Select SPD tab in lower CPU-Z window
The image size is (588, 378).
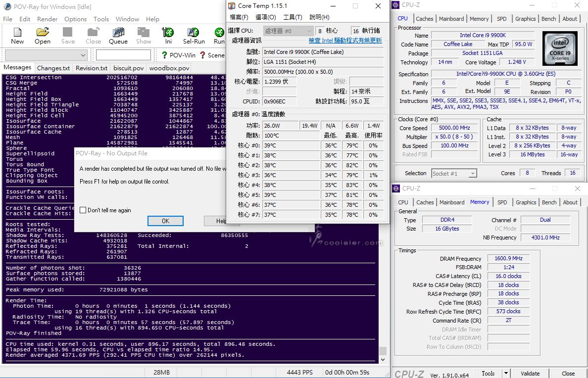click(502, 202)
